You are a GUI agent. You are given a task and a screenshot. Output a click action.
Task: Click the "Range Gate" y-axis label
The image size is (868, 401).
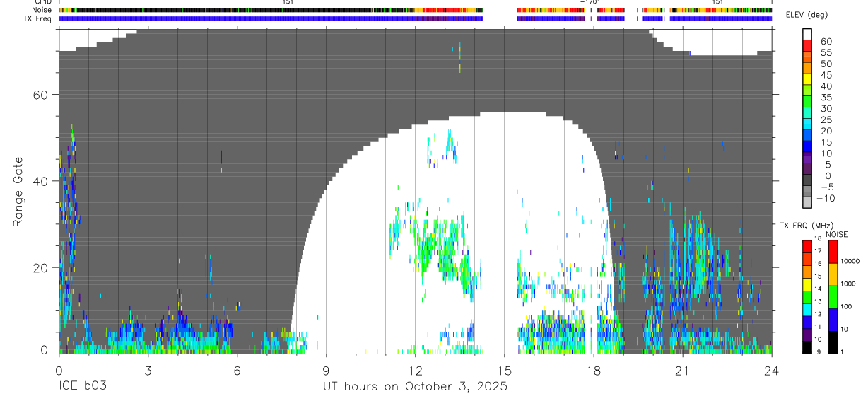point(19,191)
